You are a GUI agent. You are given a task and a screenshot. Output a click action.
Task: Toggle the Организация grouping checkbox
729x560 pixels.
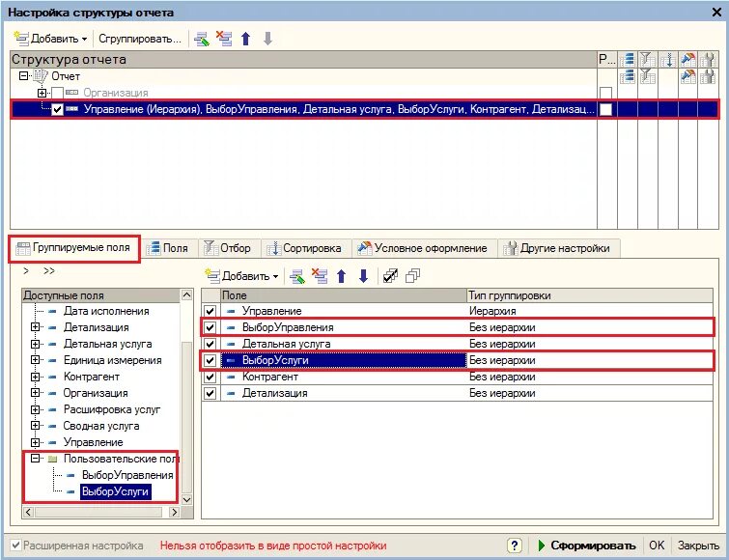coord(57,93)
